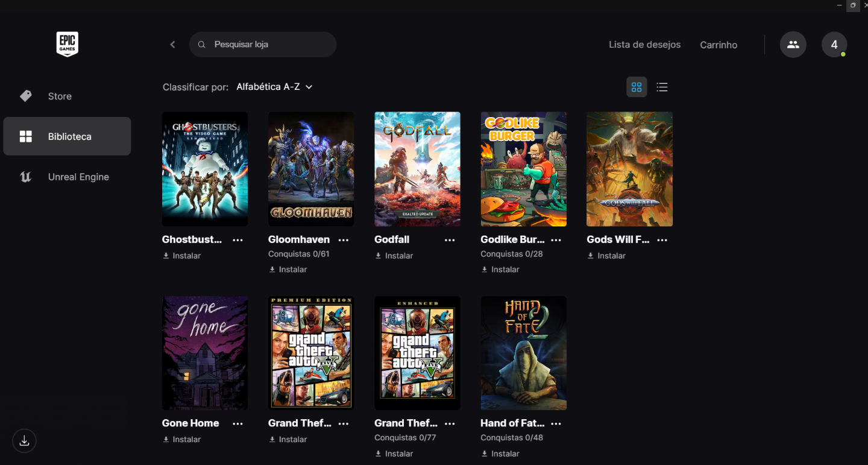Open the more options menu for Godlike Burger

point(556,240)
